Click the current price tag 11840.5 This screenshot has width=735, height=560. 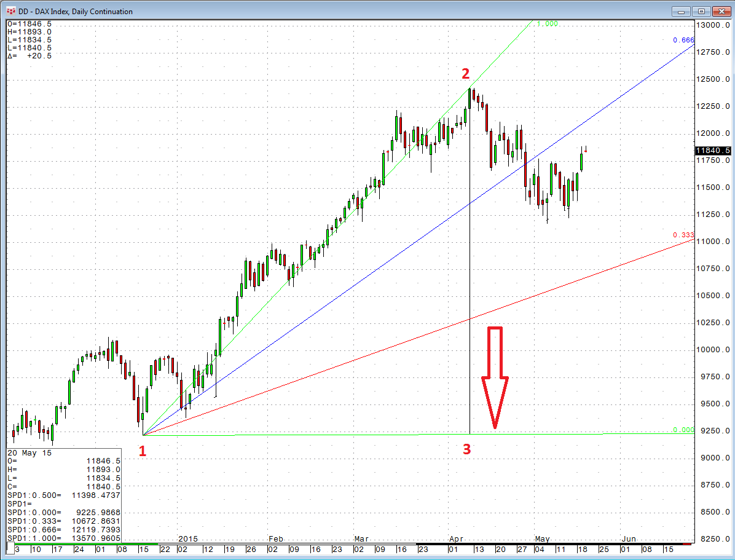(713, 150)
